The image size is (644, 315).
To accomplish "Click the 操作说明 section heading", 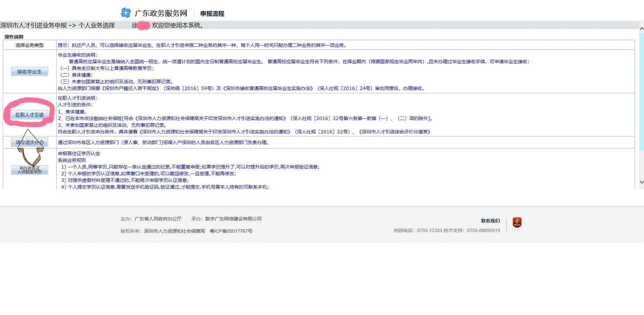I will (14, 37).
